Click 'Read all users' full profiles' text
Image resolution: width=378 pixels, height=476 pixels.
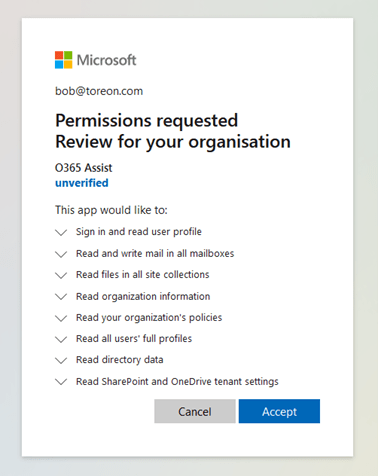[x=134, y=339]
